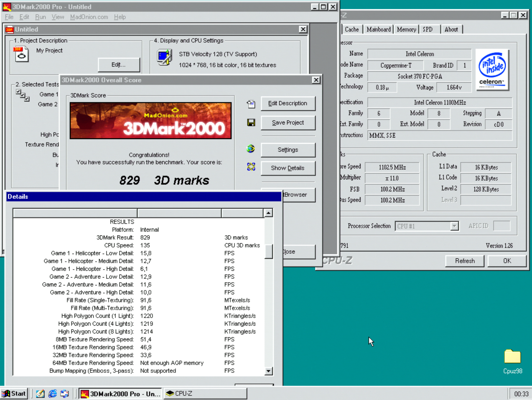Image resolution: width=532 pixels, height=400 pixels.
Task: Click the Selected Tests checkbox icon
Action: point(23,95)
